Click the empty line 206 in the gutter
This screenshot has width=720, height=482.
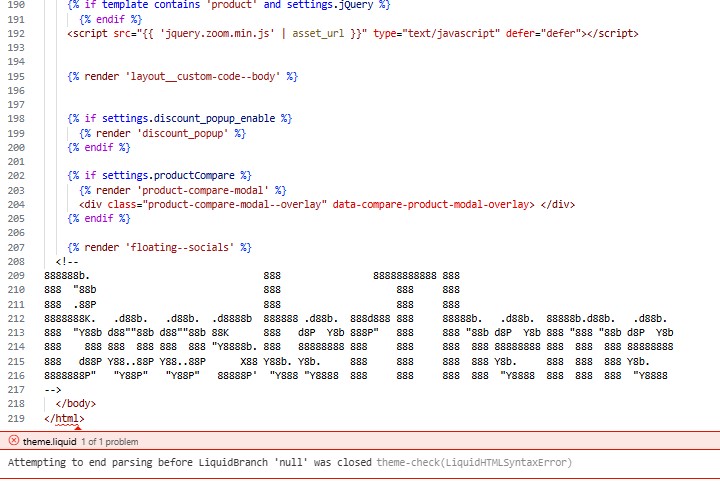click(16, 232)
